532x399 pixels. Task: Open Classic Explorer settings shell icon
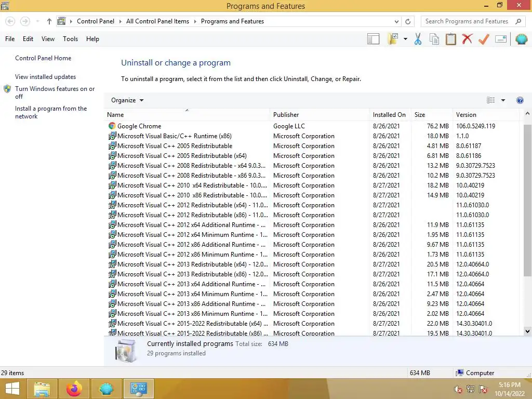pyautogui.click(x=521, y=39)
